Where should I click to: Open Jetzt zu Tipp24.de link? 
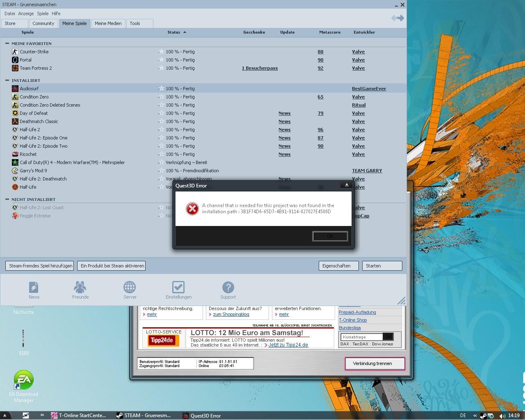[x=288, y=345]
